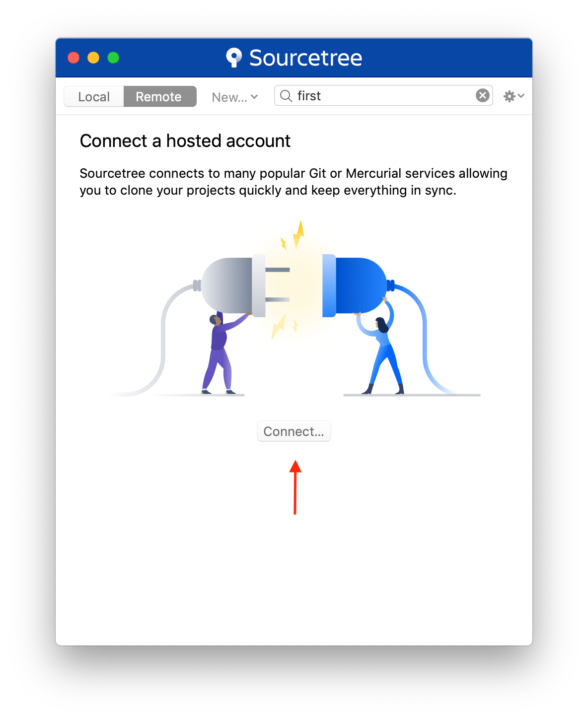Click the large yellow lightning bolt spark

tap(298, 234)
